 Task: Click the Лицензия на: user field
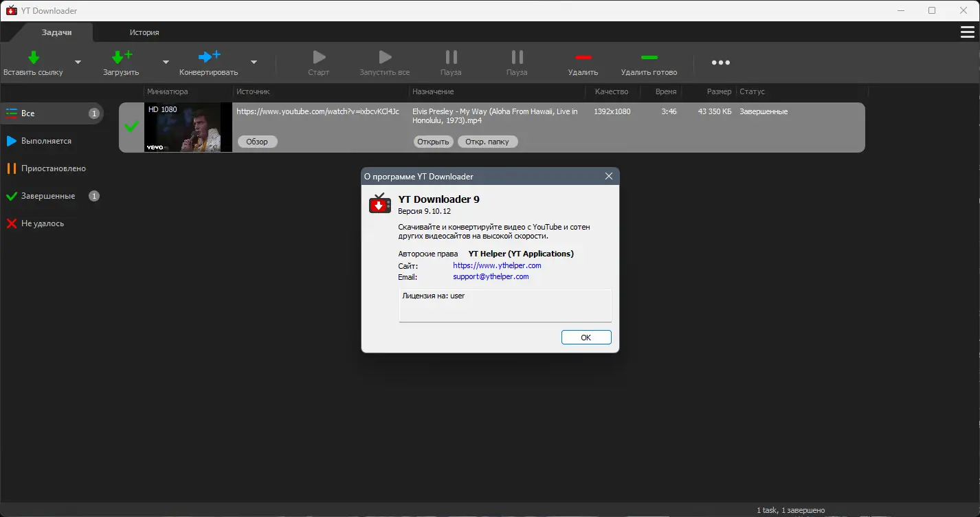[505, 305]
